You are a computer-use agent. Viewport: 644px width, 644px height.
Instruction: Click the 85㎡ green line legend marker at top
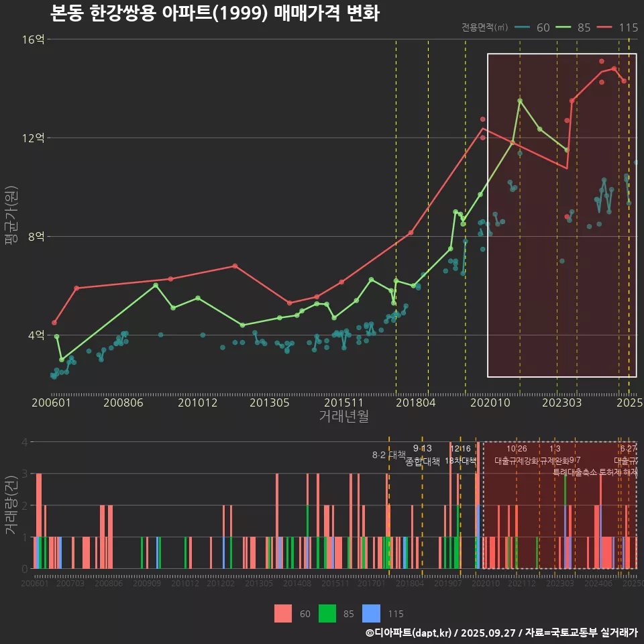click(563, 28)
